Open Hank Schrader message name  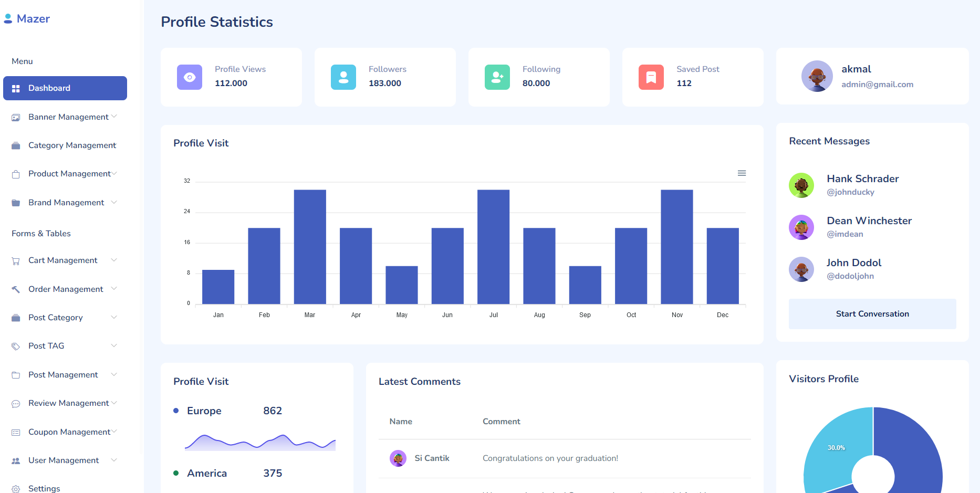tap(862, 179)
